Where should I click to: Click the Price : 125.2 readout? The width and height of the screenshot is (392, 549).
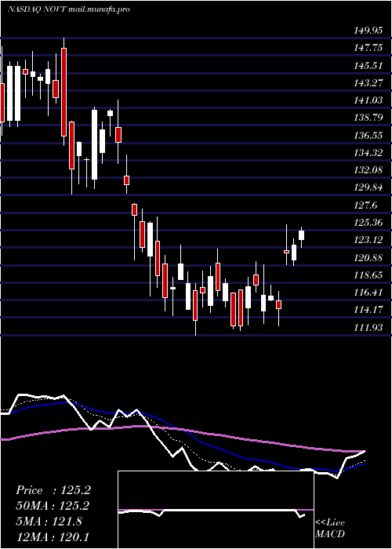click(53, 490)
